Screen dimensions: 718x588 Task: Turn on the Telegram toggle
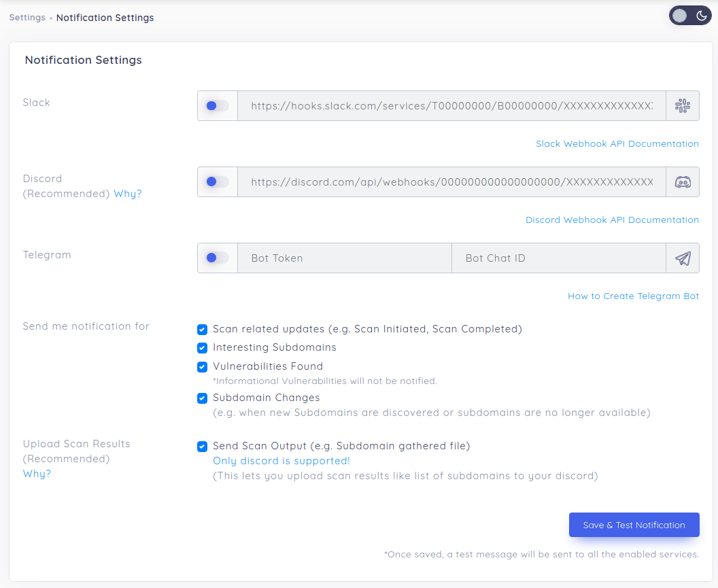(217, 258)
